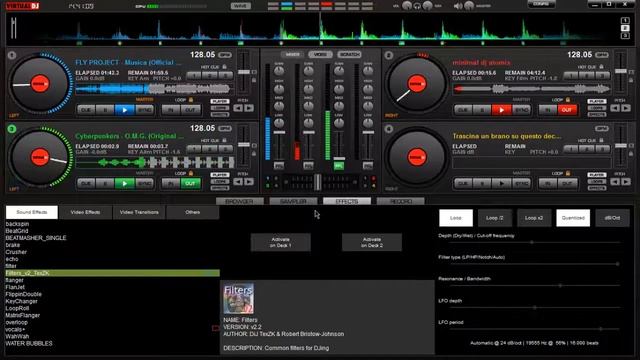Click the master volume knob
This screenshot has height=360, width=640.
[469, 6]
